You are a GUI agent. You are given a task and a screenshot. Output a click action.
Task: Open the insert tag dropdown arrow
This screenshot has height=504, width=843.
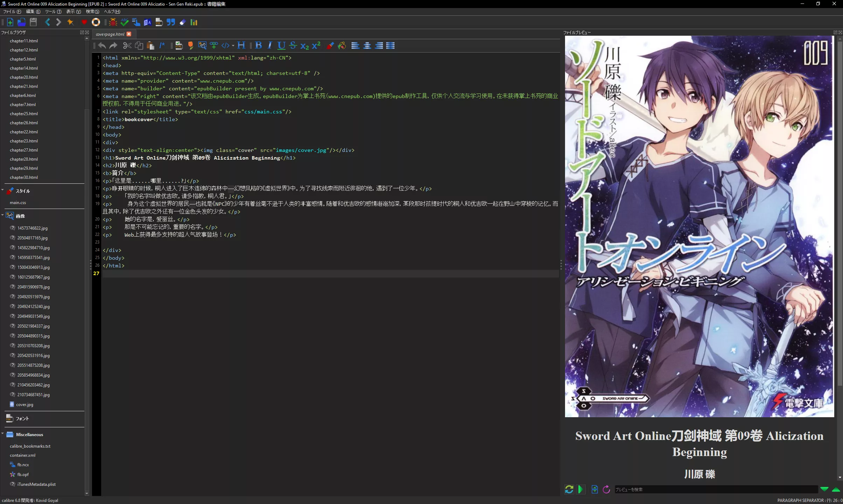click(x=233, y=45)
